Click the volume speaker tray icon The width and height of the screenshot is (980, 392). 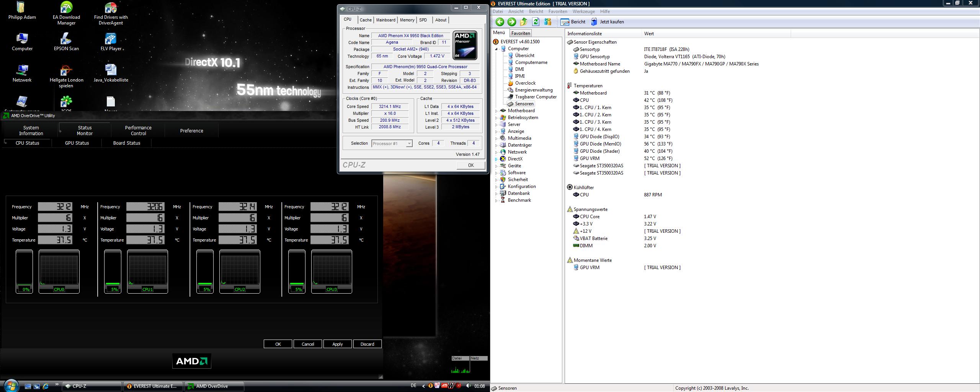tap(468, 386)
